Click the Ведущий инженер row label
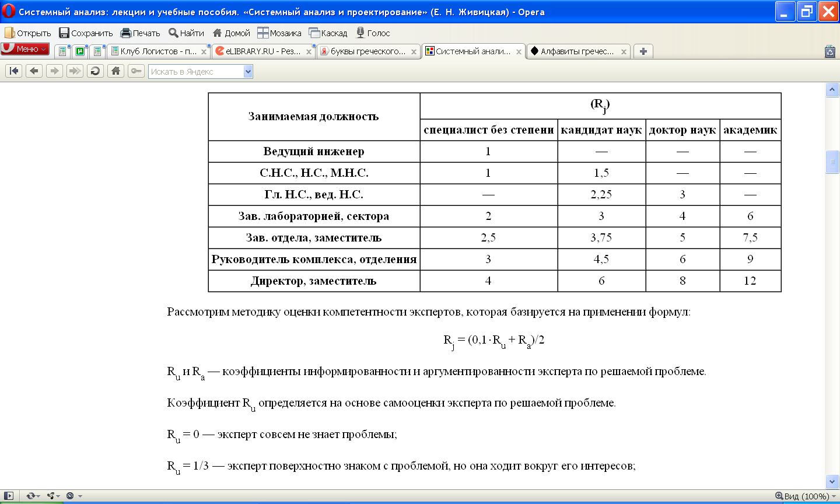 coord(314,152)
